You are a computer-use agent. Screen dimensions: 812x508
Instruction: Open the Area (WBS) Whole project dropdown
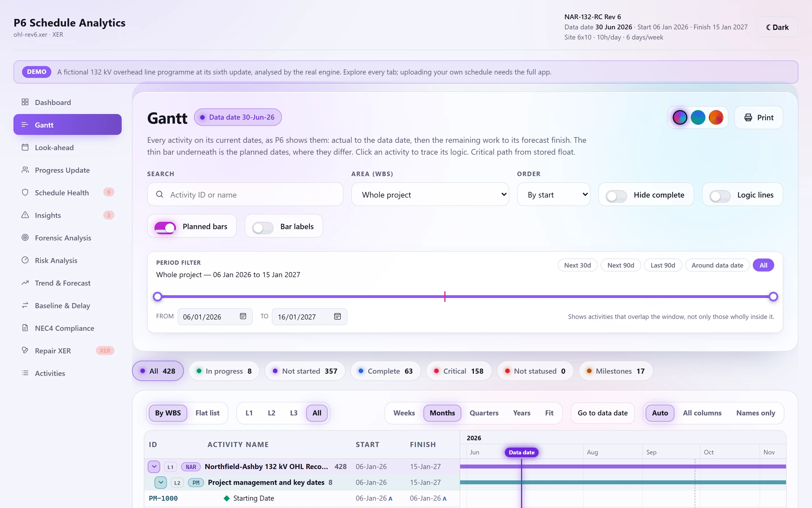[430, 194]
